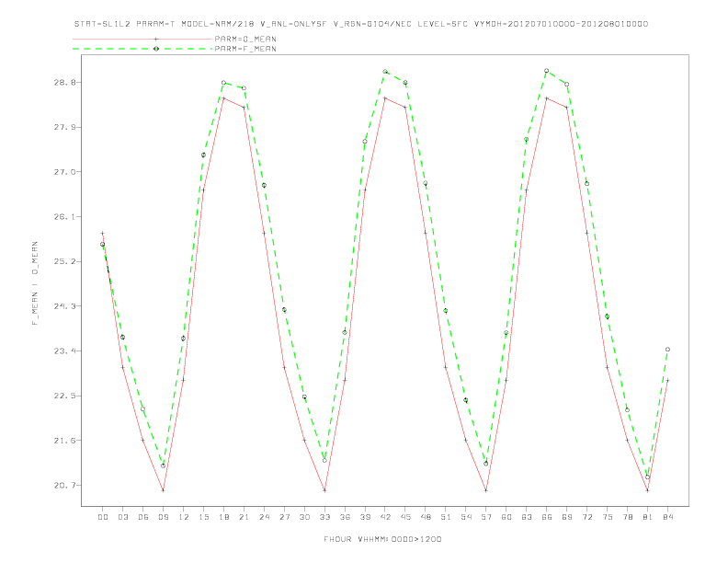Click the x-axis tick label 84

[x=668, y=517]
